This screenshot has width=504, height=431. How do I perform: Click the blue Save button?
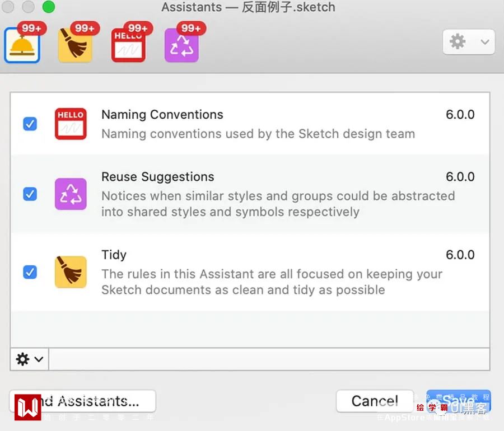[x=458, y=401]
